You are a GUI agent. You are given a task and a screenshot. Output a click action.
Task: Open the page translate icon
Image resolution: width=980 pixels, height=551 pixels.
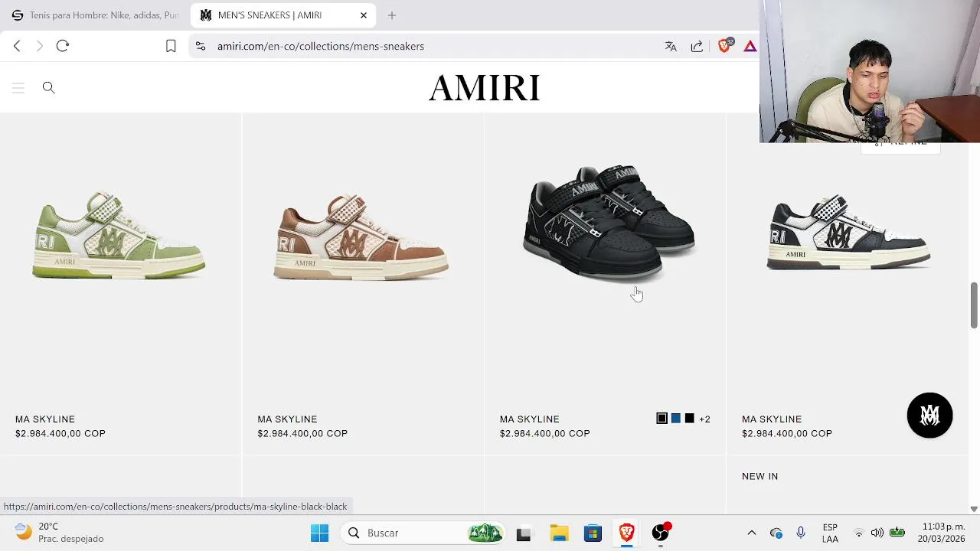tap(671, 46)
